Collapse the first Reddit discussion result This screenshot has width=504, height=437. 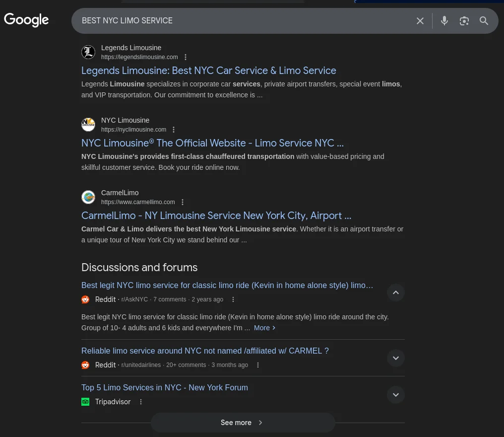pyautogui.click(x=396, y=292)
